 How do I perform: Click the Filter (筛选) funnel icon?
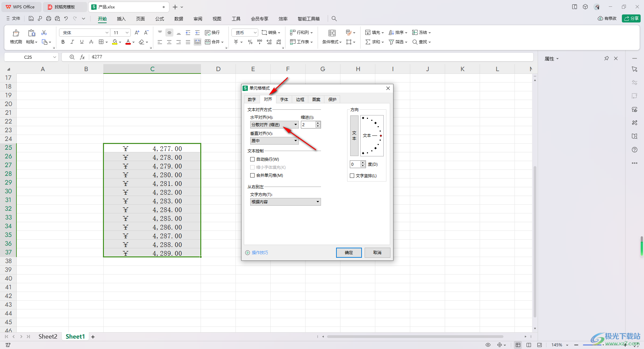(x=391, y=42)
